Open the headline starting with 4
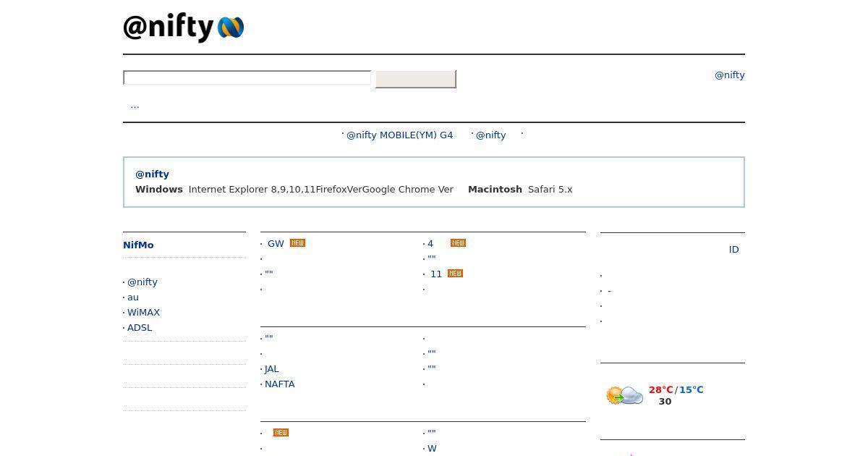The height and width of the screenshot is (456, 868). coord(430,243)
